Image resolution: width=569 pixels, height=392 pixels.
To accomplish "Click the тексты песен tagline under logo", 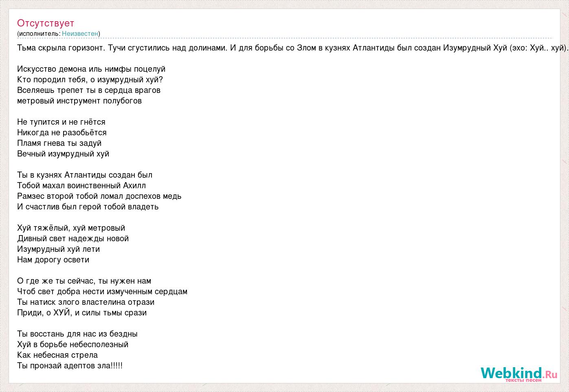I will [x=523, y=380].
